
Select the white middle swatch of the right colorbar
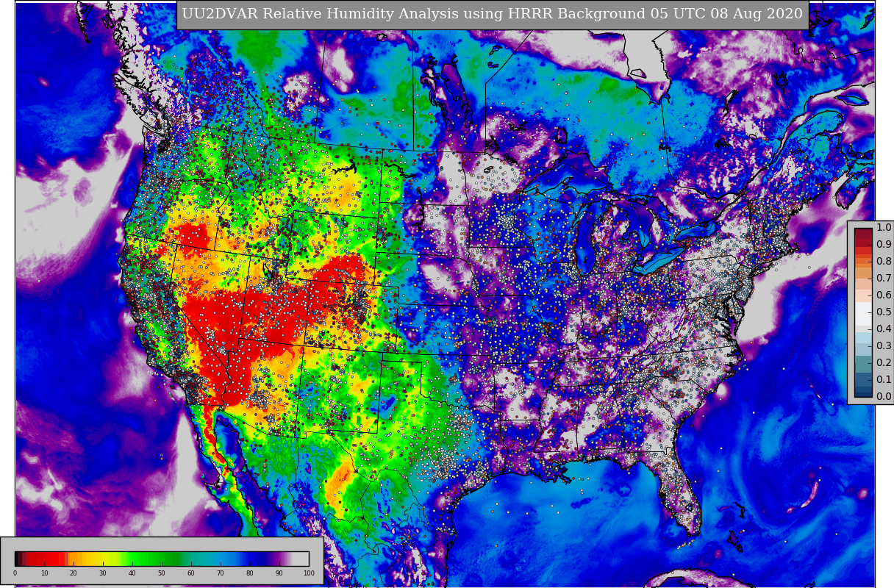click(863, 312)
